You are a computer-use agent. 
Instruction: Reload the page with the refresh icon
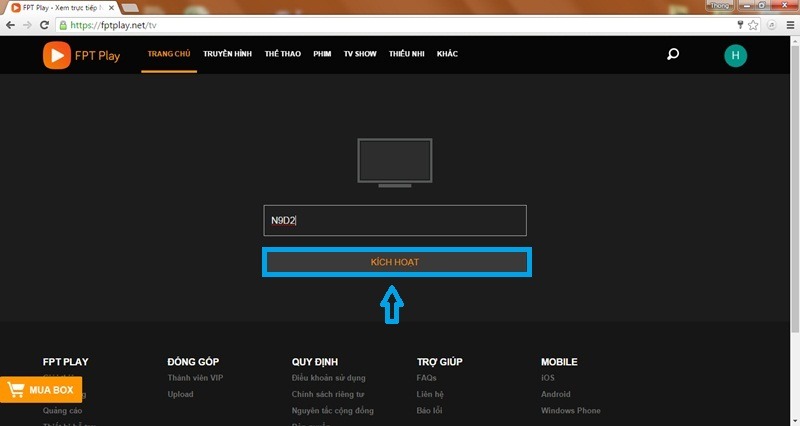coord(46,24)
